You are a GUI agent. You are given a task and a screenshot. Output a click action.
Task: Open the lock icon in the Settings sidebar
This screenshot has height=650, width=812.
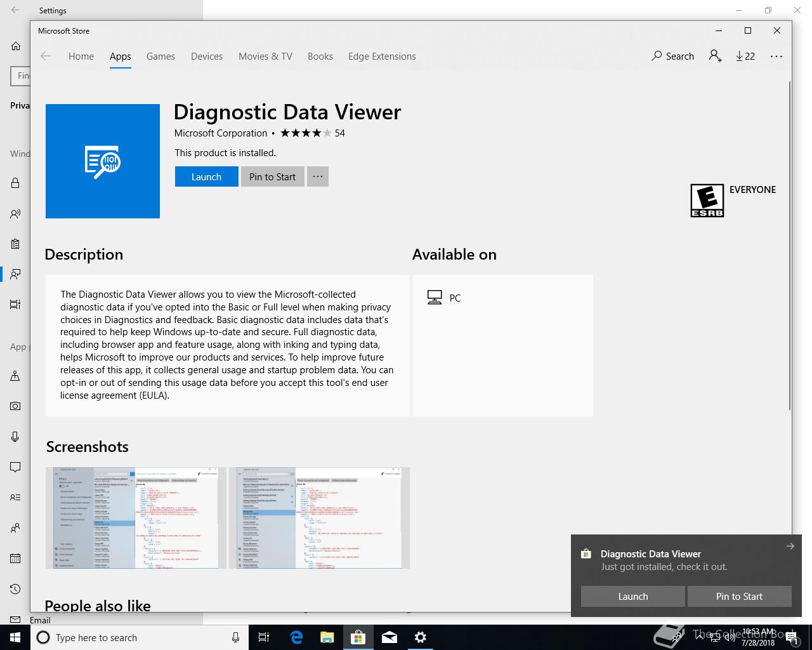[x=15, y=183]
